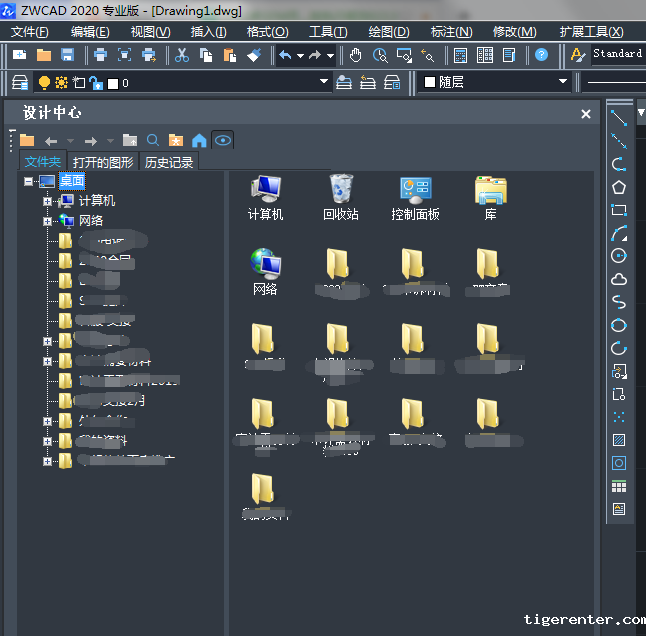Screen dimensions: 646x636
Task: Click the Redo arrow button
Action: pyautogui.click(x=315, y=55)
